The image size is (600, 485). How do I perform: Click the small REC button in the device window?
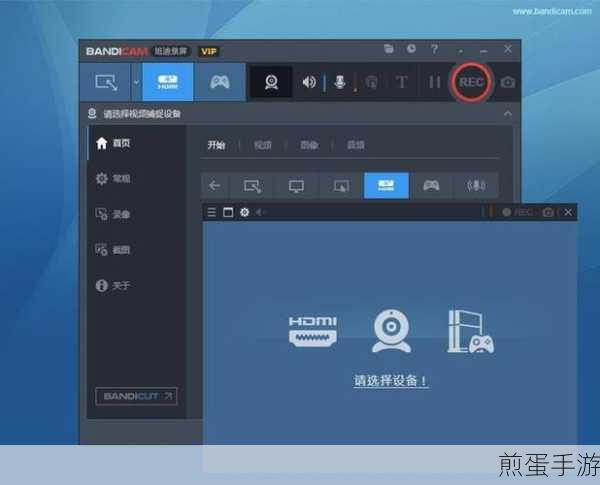tap(517, 212)
